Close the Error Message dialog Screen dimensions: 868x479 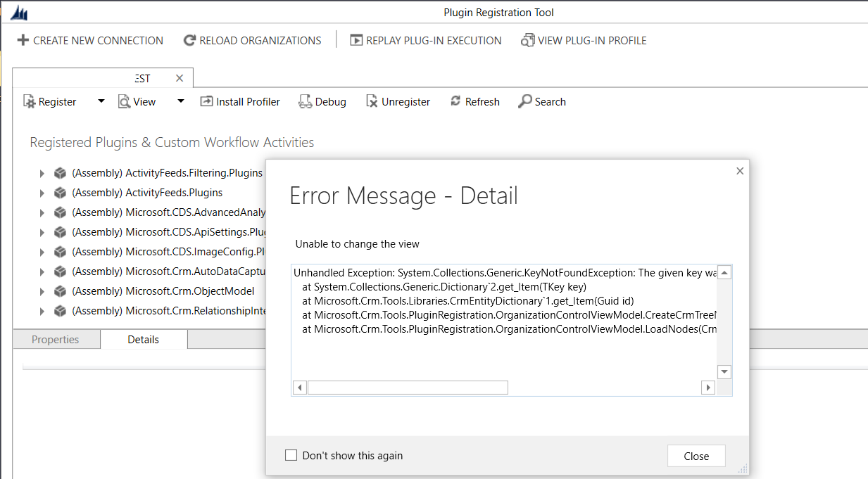[696, 456]
